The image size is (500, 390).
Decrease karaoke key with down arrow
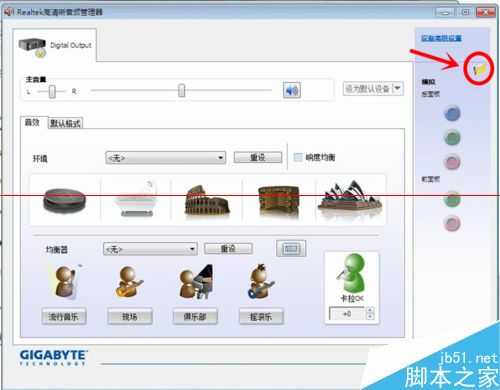[370, 317]
